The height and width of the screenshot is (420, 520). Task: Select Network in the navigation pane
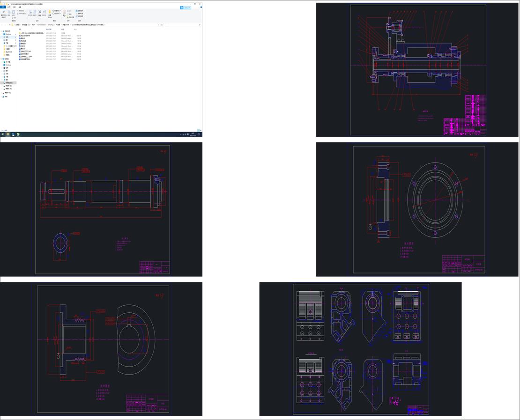(5, 97)
